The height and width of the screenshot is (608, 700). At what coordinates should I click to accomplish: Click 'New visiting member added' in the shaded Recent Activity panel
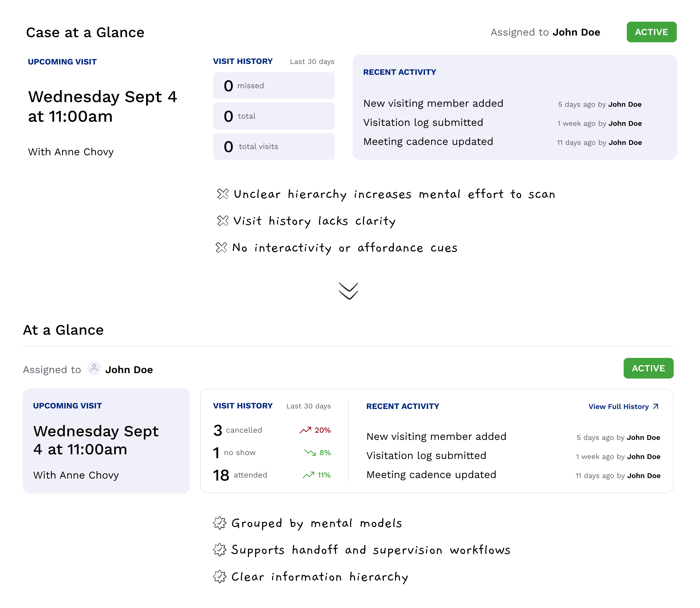(433, 103)
